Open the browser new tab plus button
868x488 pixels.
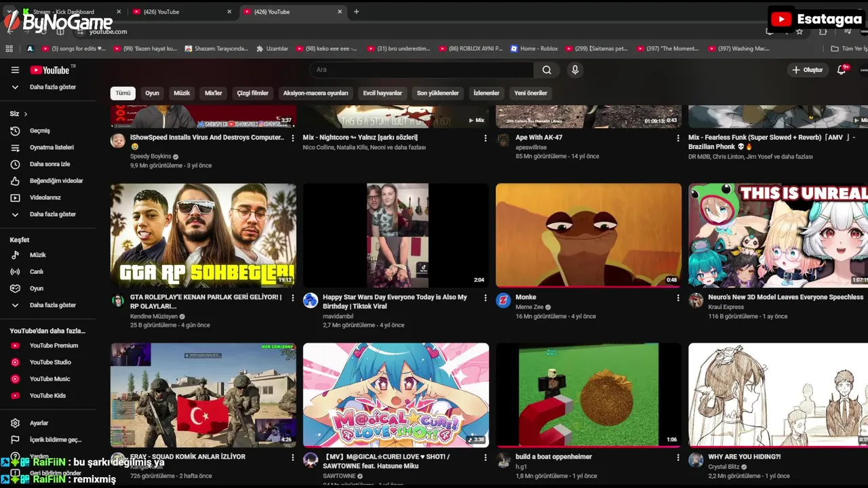pyautogui.click(x=357, y=12)
